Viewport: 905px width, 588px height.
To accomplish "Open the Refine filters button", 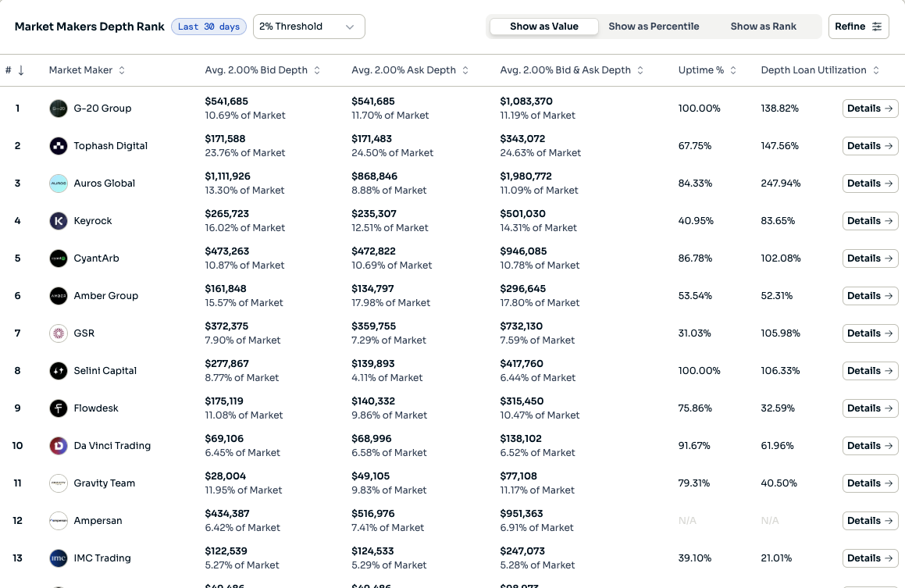I will coord(858,27).
